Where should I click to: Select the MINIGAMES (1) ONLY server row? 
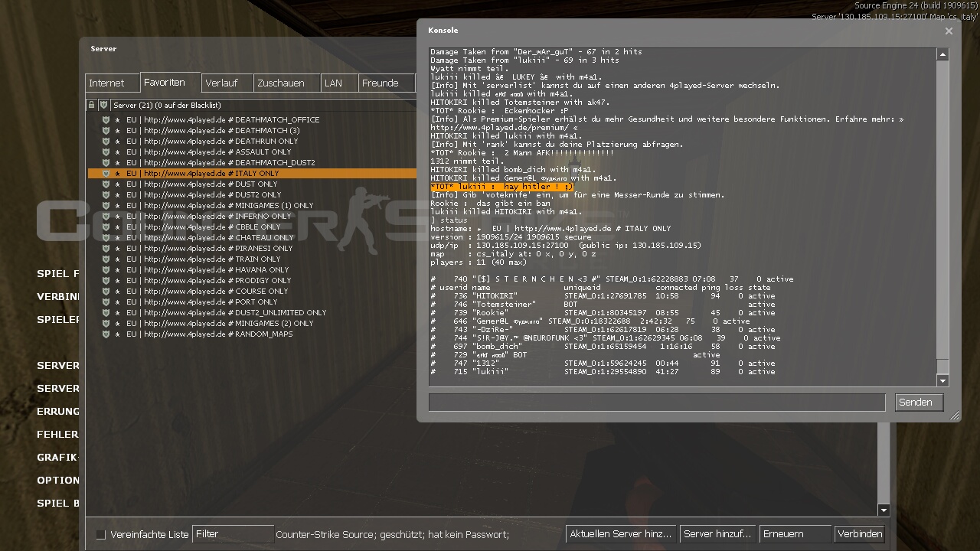[252, 206]
